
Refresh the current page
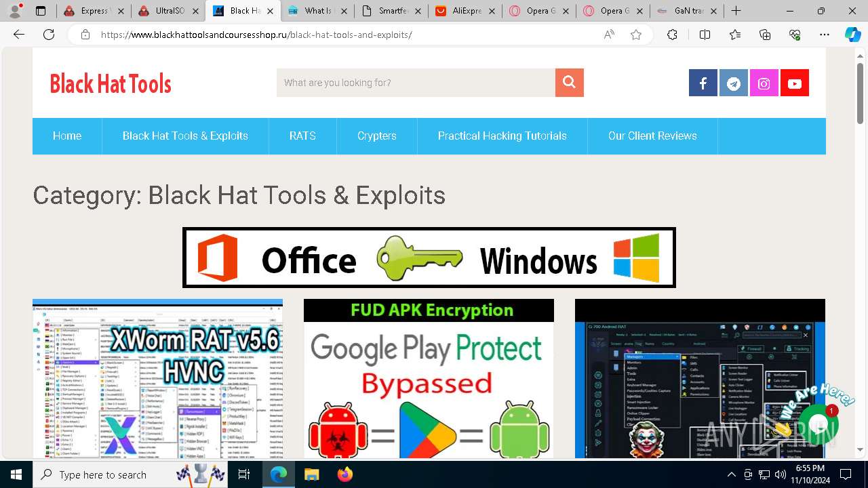click(49, 35)
